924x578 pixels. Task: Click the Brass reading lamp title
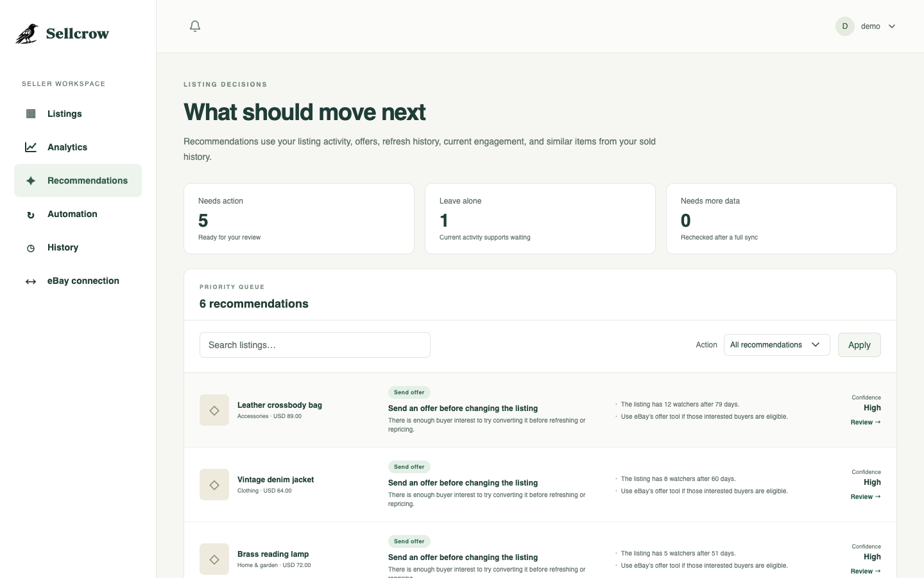click(x=273, y=554)
